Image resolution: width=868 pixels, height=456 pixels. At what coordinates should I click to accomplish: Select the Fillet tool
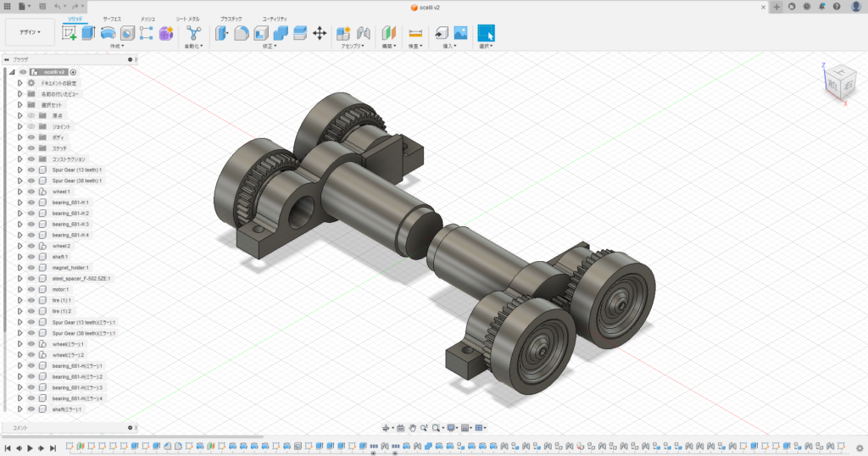(242, 33)
